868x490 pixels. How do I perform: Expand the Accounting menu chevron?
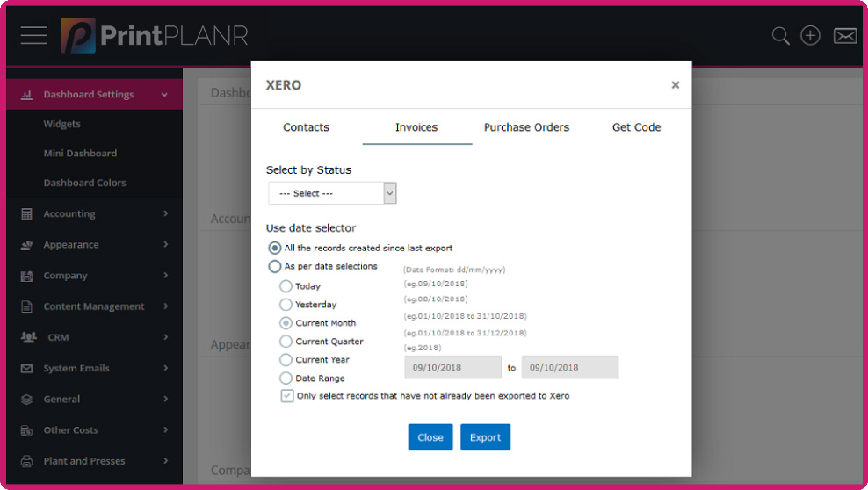coord(165,213)
